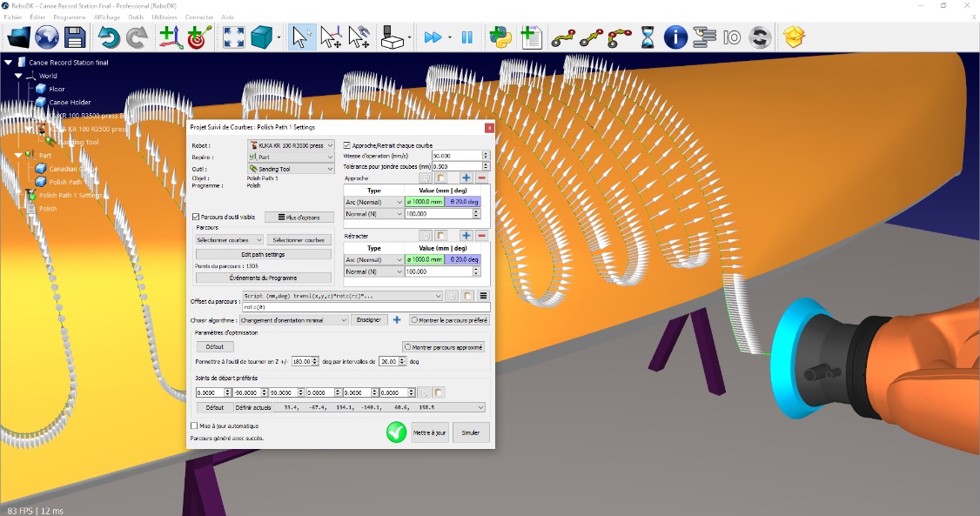Viewport: 980px width, 516px height.
Task: Open Approche Arc (Normal) type dropdown
Action: 373,202
